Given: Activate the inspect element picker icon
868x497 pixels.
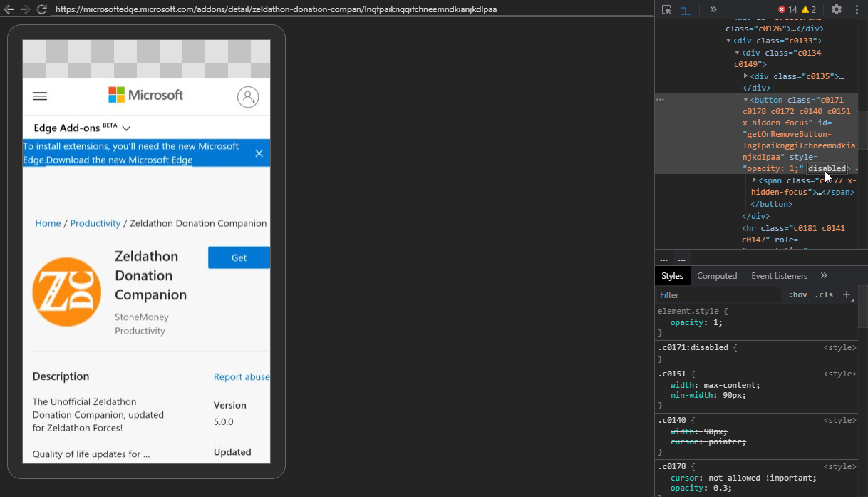Looking at the screenshot, I should pos(666,9).
